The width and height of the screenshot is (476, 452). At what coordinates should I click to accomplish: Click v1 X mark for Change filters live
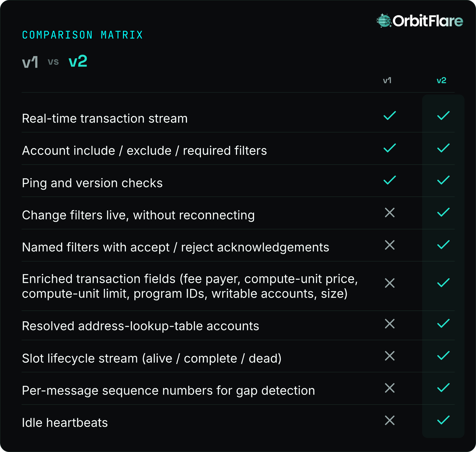[390, 212]
